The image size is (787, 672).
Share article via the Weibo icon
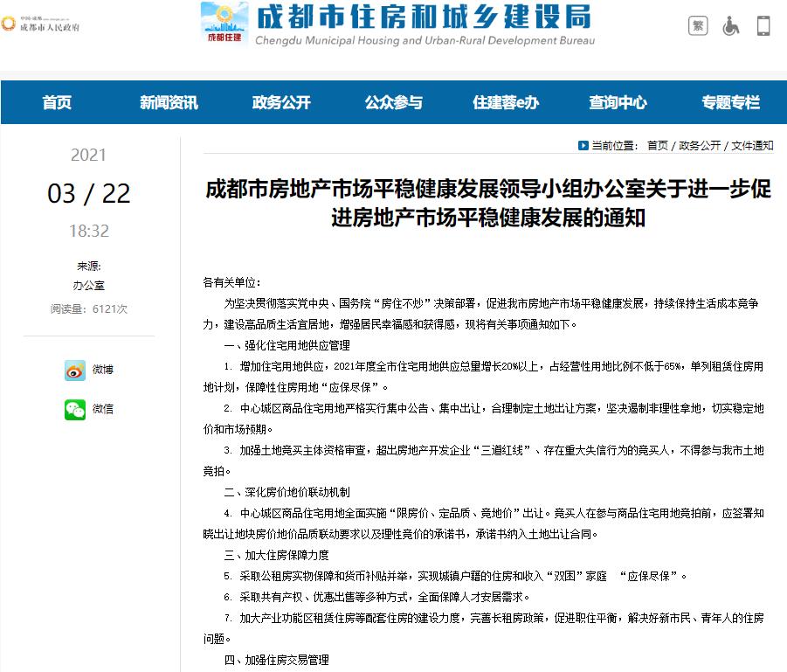tap(75, 371)
